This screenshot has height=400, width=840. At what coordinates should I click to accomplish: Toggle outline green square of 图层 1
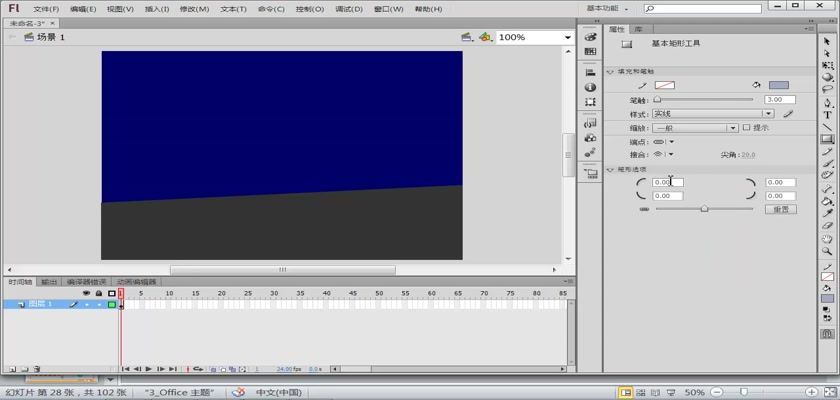[111, 305]
